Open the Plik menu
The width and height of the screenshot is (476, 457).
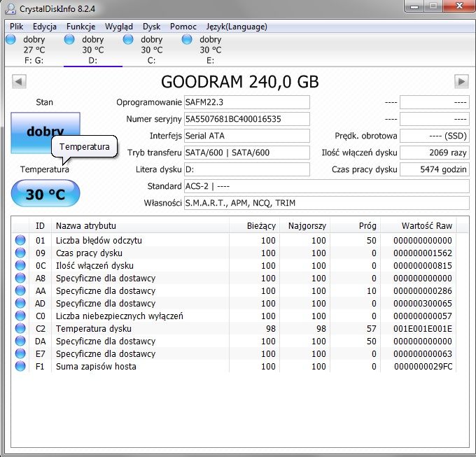[16, 27]
